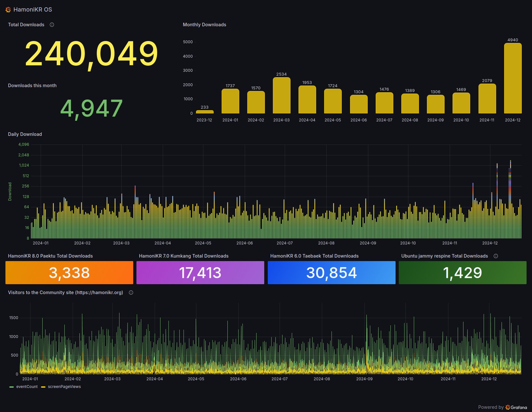The width and height of the screenshot is (532, 412).
Task: Click the 2024-11 monthly bar labeled 2079
Action: point(487,99)
